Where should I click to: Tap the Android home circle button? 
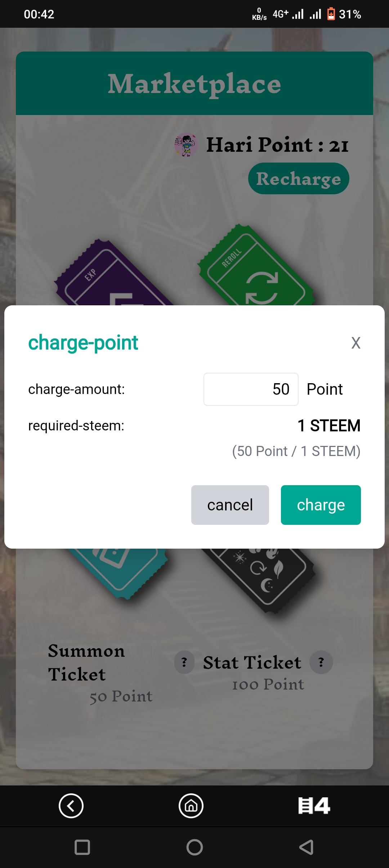point(194,847)
